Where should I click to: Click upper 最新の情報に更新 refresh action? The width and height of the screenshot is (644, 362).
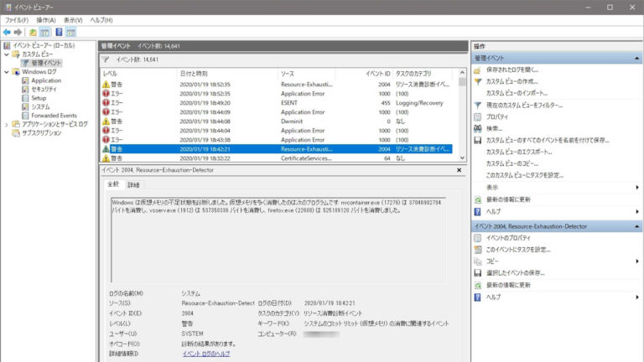click(508, 199)
